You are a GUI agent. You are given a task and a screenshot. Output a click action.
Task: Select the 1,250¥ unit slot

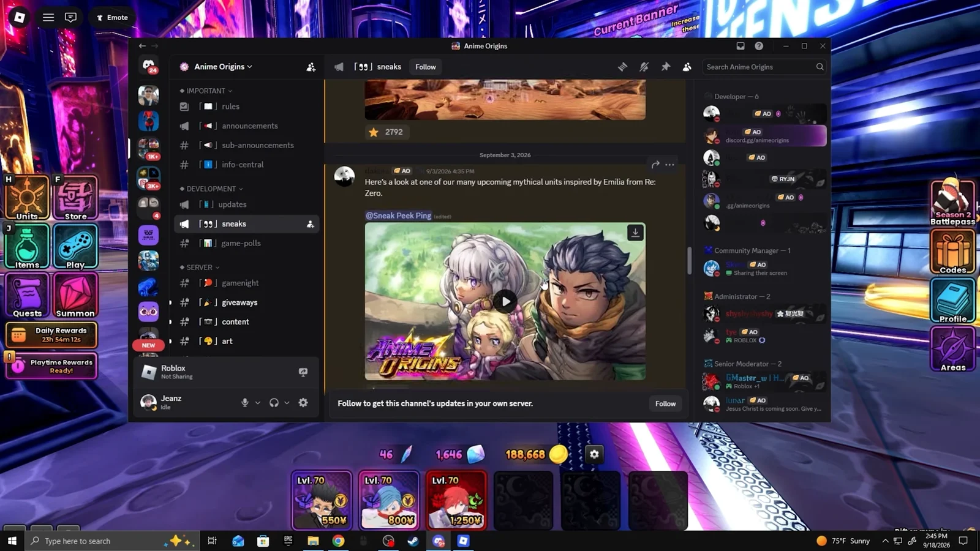tap(457, 500)
